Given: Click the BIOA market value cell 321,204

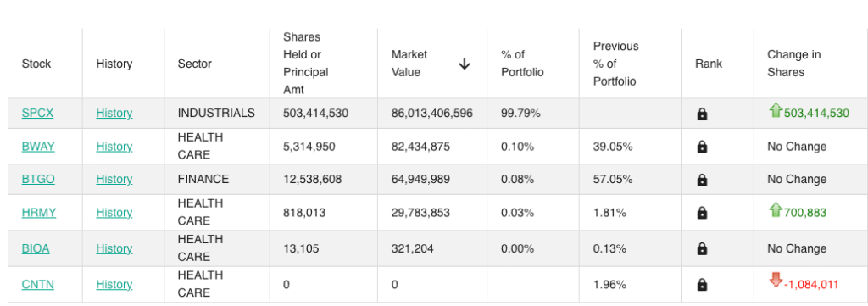Looking at the screenshot, I should tap(413, 248).
